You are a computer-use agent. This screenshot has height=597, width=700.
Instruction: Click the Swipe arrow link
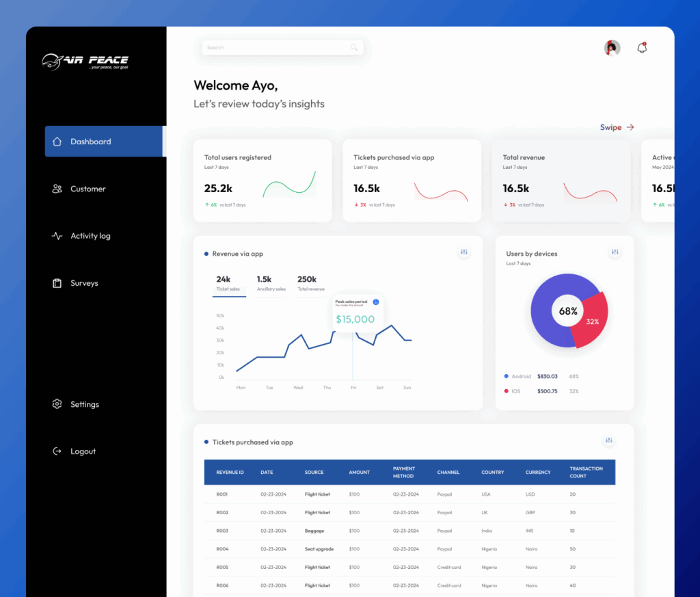point(617,127)
